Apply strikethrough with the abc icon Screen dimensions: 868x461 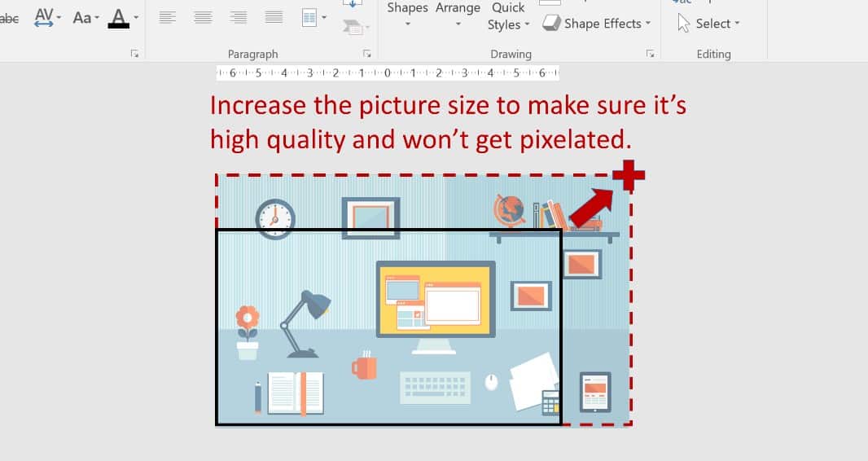point(9,18)
